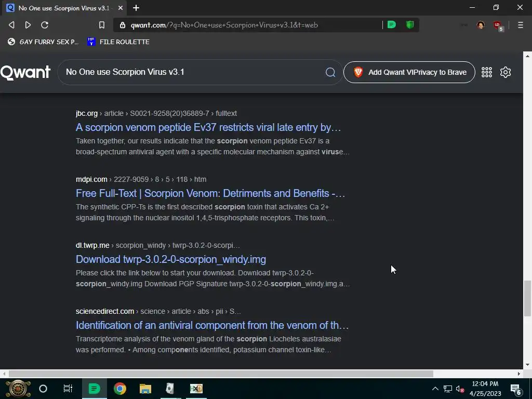
Task: Click the address bar URL text
Action: pyautogui.click(x=224, y=25)
